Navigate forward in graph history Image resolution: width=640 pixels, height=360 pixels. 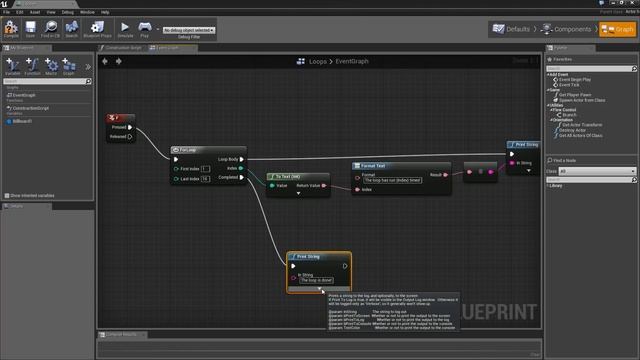tap(119, 61)
